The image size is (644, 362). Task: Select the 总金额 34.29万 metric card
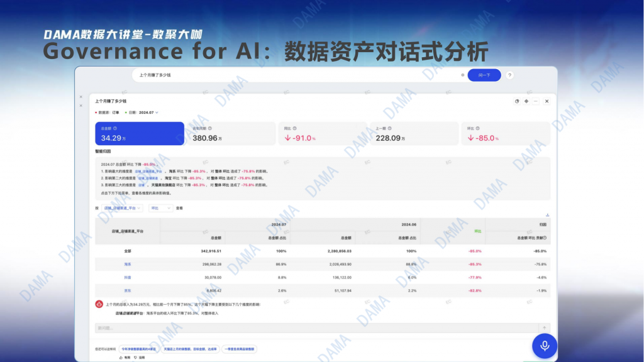[140, 133]
